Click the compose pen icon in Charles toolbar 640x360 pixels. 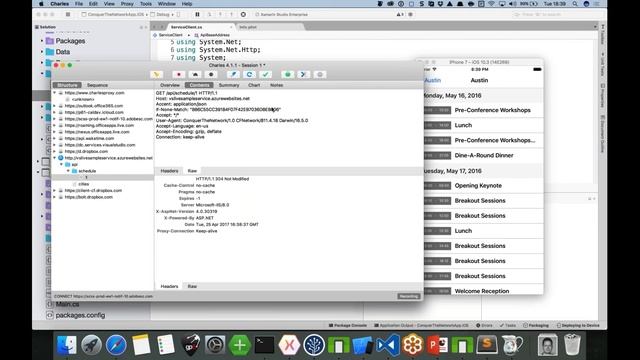coord(233,74)
